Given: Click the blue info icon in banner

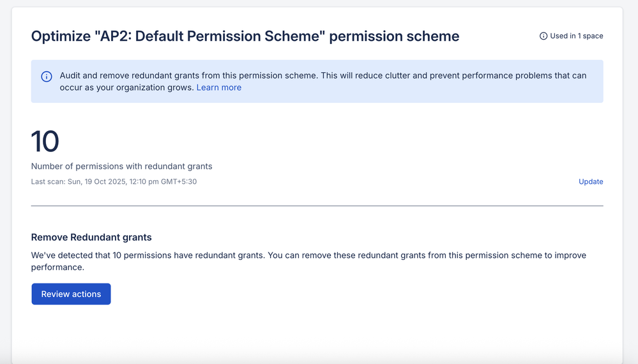Looking at the screenshot, I should (x=47, y=77).
